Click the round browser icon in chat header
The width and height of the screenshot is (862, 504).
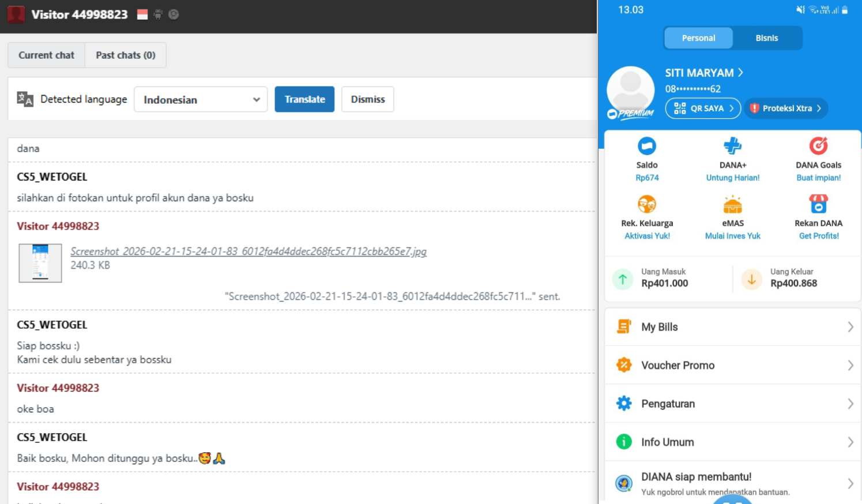(x=174, y=14)
